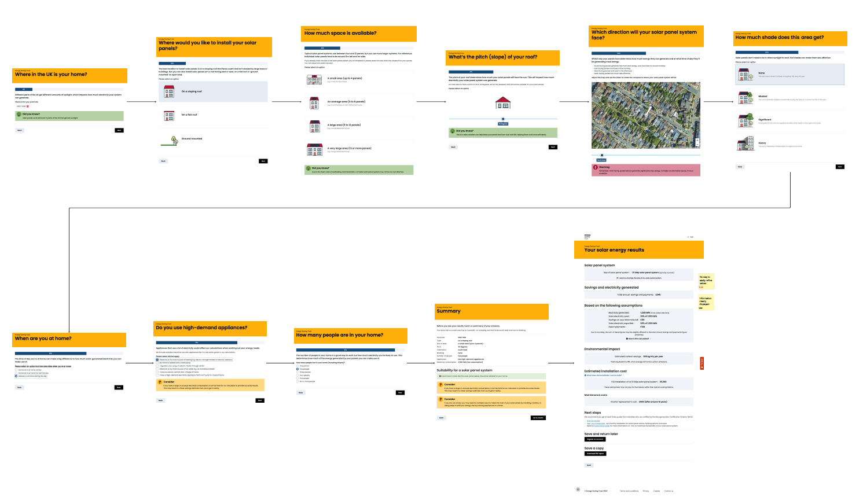863x504 pixels.
Task: Click the red Feedback tab beside results
Action: [x=702, y=363]
